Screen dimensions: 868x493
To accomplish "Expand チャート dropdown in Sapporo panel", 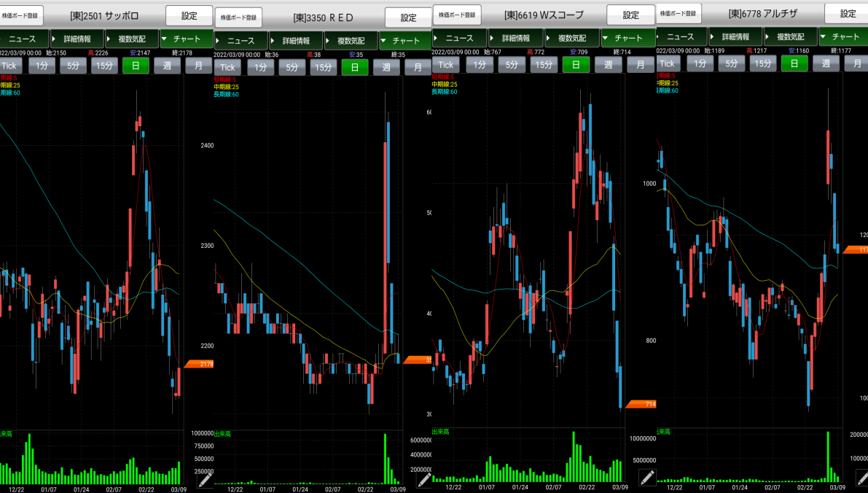I will coord(186,38).
